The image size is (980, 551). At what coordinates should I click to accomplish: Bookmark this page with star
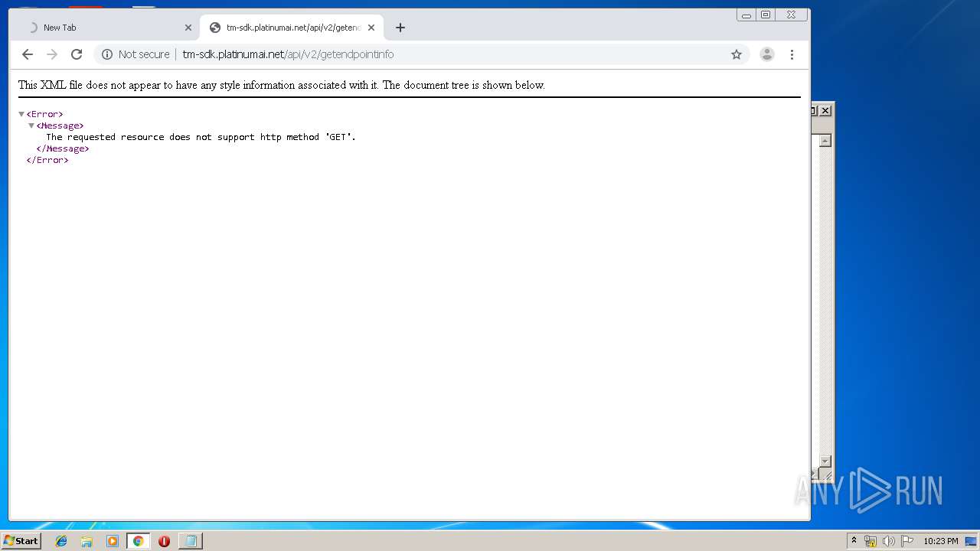point(737,54)
